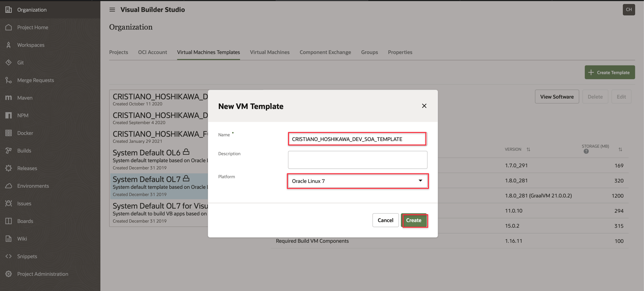Viewport: 644px width, 291px height.
Task: Click the template Name input field
Action: pos(357,139)
